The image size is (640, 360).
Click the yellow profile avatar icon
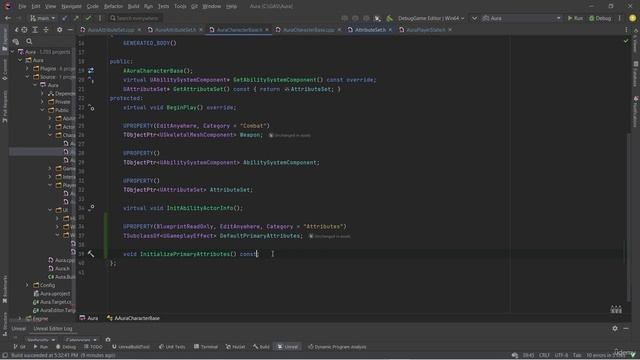click(x=632, y=18)
